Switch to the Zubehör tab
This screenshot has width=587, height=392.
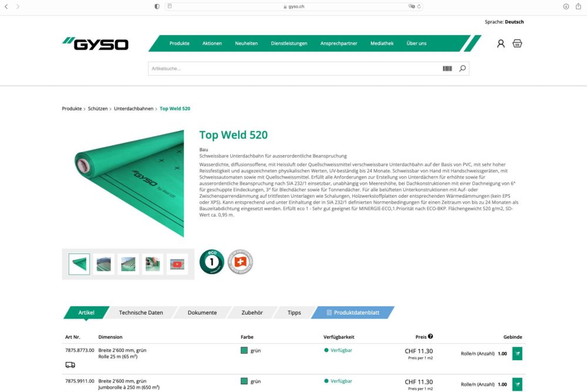pyautogui.click(x=252, y=313)
